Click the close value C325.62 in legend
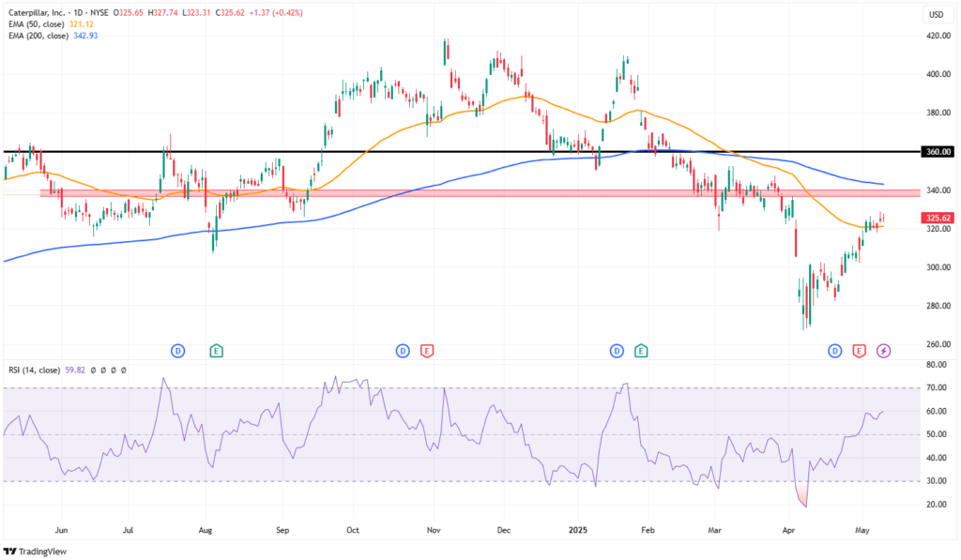Screen dimensions: 961x560 [228, 13]
